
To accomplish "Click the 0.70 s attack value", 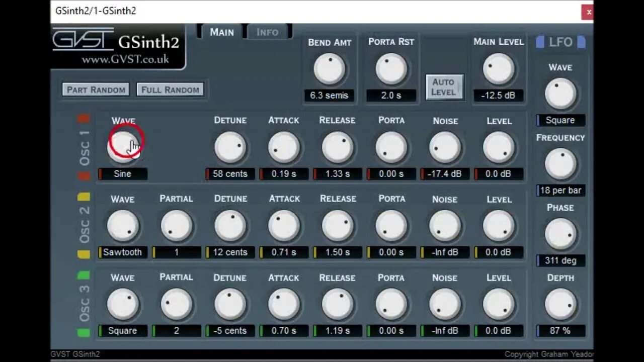I will [x=284, y=331].
